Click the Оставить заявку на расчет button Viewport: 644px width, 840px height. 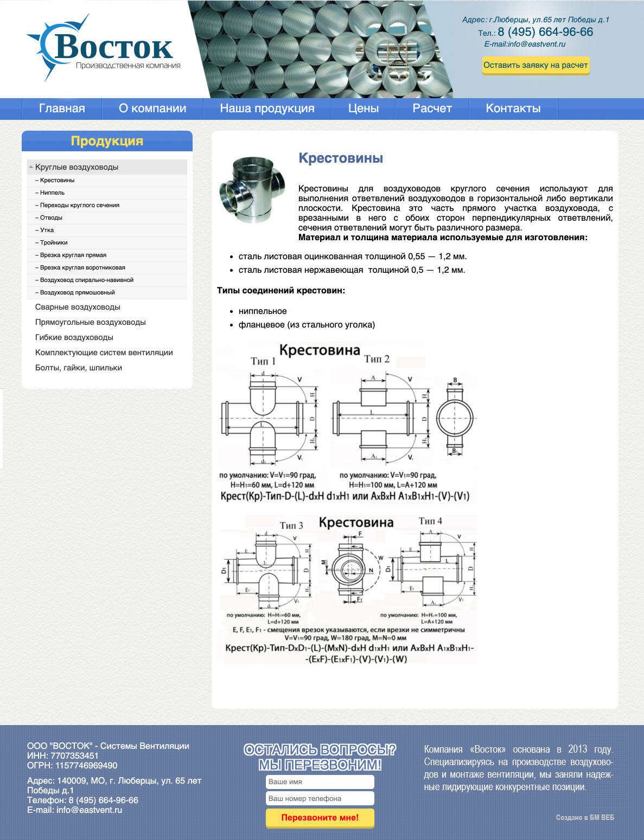[x=535, y=65]
